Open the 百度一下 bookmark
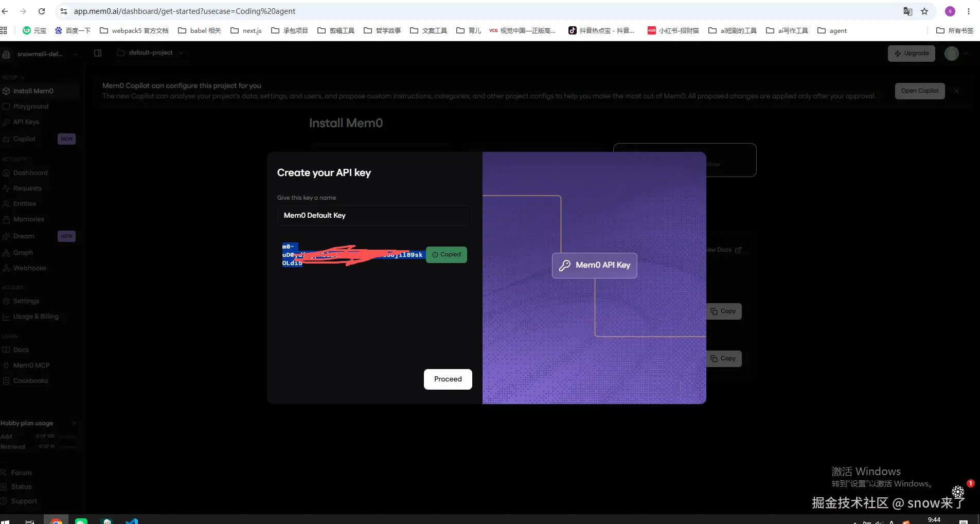980x524 pixels. [73, 30]
